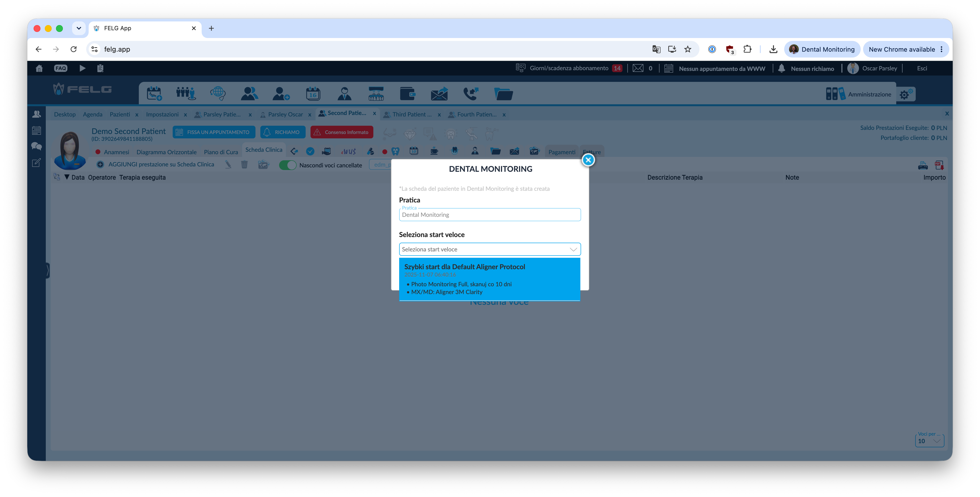Open the Voci per pagina dropdown
Image resolution: width=980 pixels, height=497 pixels.
[929, 441]
